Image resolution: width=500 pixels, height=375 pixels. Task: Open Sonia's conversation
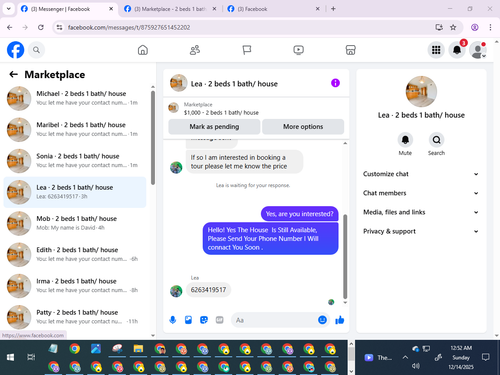(75, 161)
